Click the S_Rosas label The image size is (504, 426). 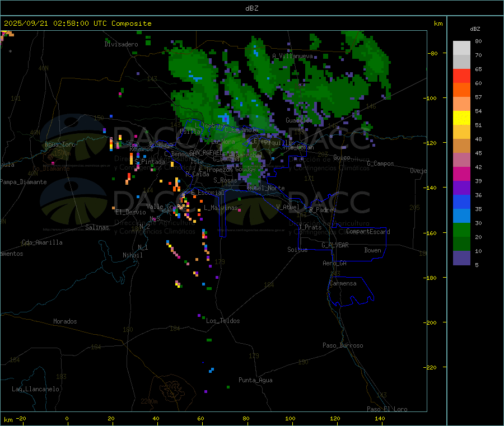[225, 180]
